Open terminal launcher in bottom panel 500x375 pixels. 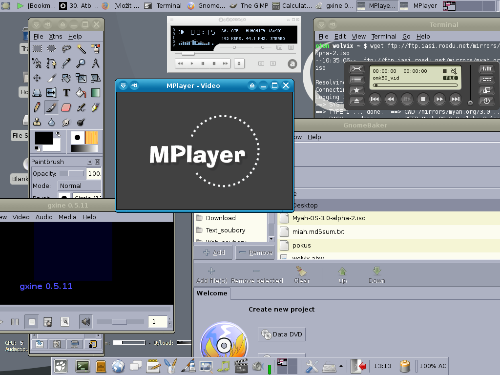pos(82,366)
